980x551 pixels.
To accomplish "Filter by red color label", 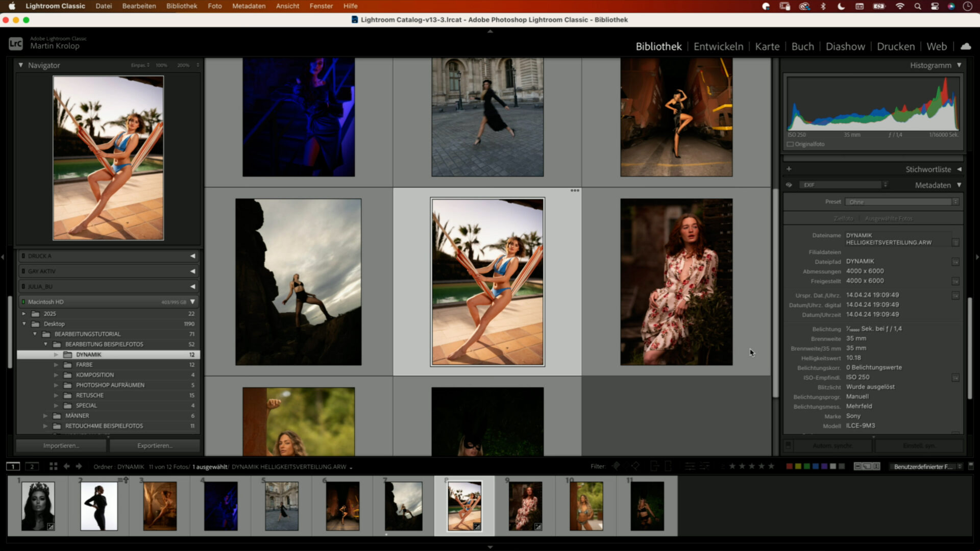I will [790, 466].
